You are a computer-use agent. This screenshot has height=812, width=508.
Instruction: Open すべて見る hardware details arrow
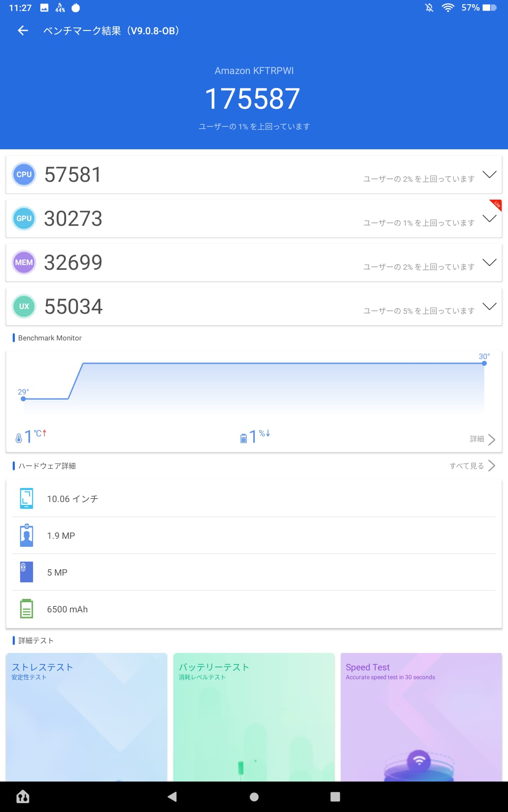tap(491, 466)
